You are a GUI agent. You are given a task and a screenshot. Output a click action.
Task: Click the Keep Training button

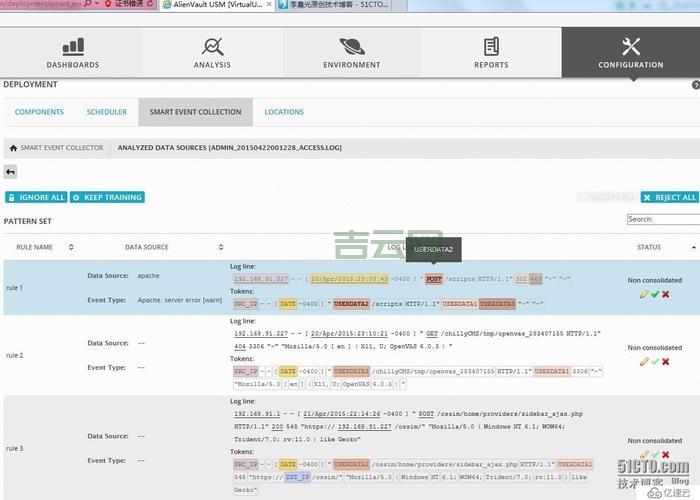pos(107,198)
